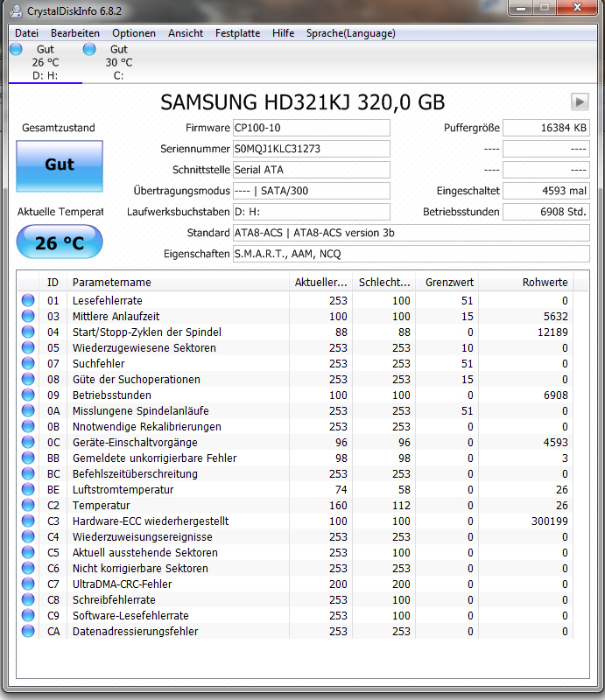The height and width of the screenshot is (700, 605).
Task: Click the next disk arrow button
Action: click(x=580, y=102)
